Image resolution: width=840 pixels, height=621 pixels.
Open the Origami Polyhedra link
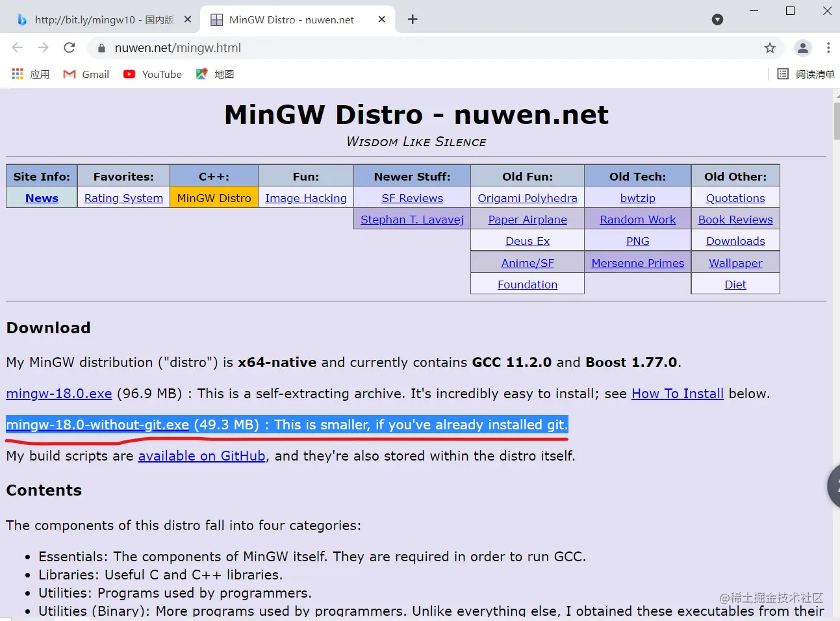528,198
